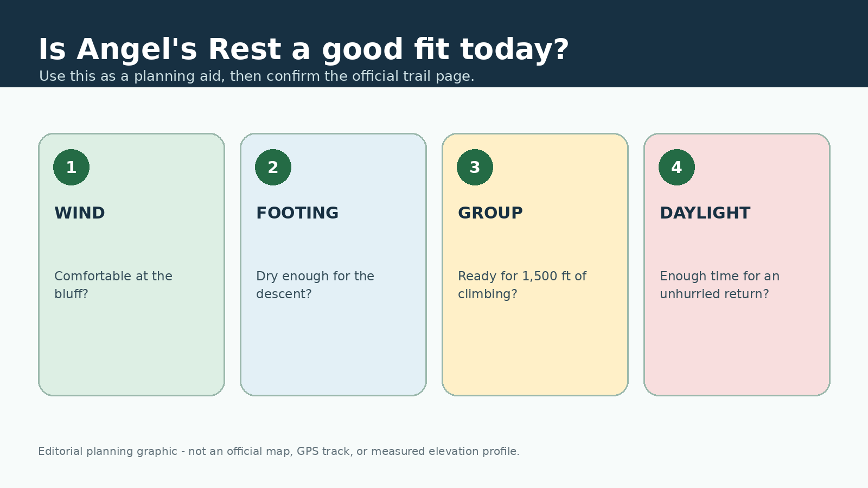Viewport: 868px width, 488px height.
Task: Select the FOOTING card heading
Action: [297, 213]
